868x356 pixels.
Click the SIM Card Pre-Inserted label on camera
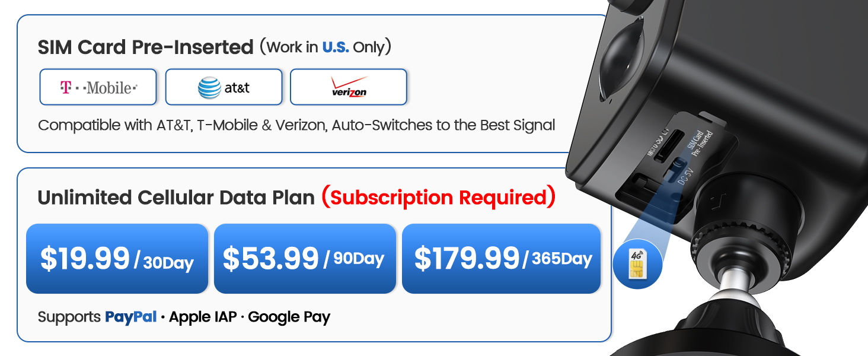click(x=700, y=141)
